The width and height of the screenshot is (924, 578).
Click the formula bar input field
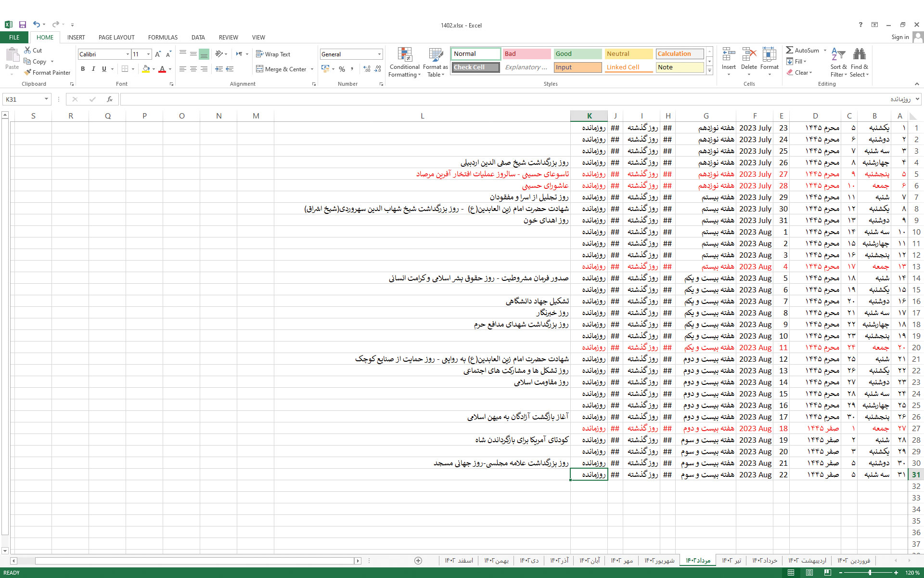517,99
